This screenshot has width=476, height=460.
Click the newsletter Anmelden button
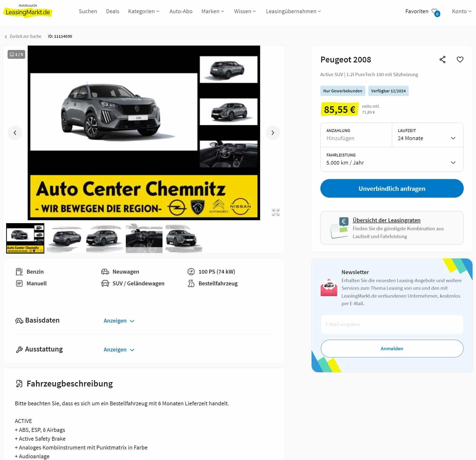[x=392, y=348]
